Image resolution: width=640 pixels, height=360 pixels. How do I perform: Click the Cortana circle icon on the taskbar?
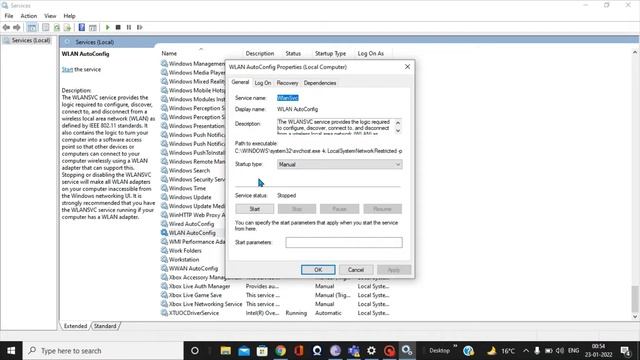195,351
